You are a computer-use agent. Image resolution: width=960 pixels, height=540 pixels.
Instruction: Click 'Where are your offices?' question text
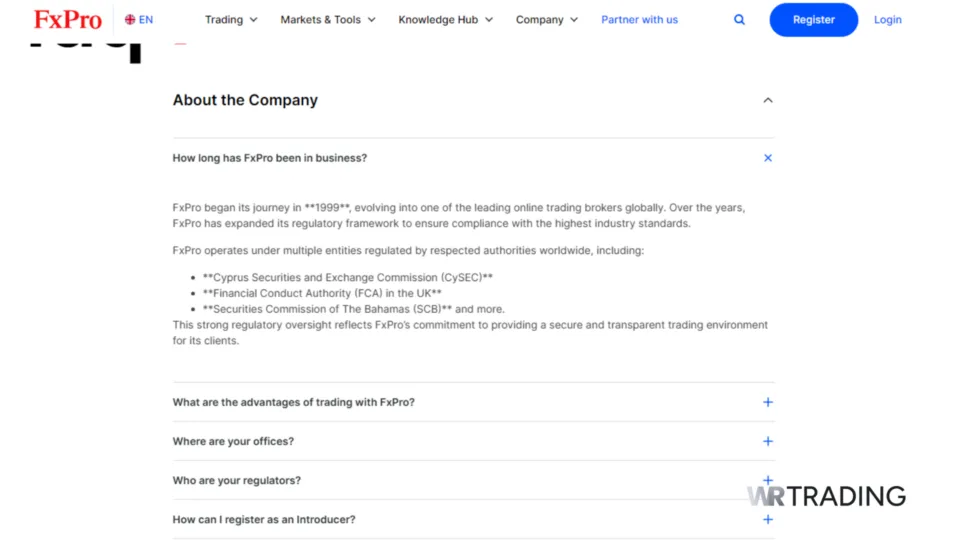233,441
